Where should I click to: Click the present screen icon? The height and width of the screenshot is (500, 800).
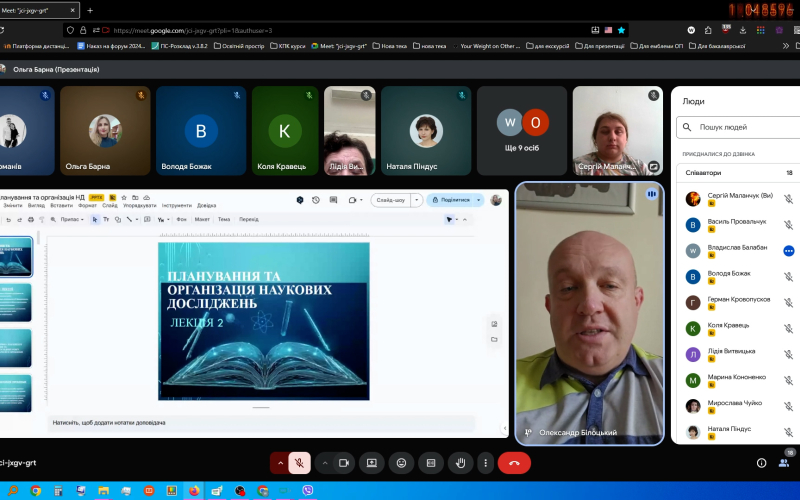[372, 463]
